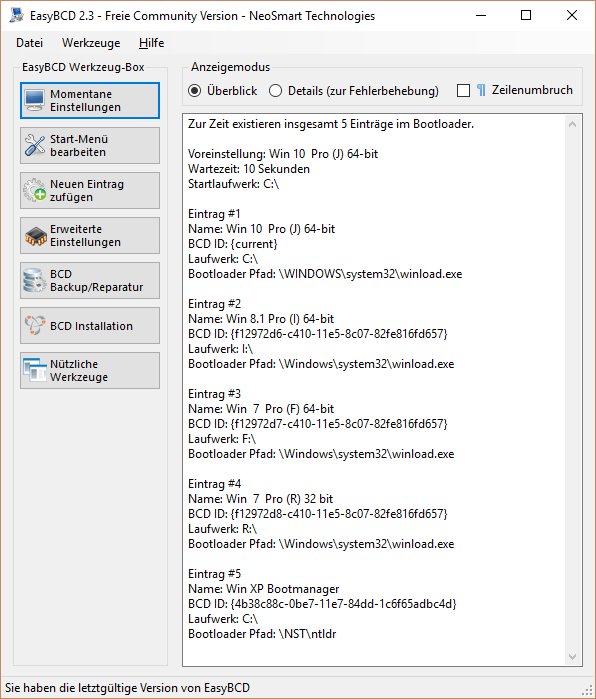Click the monitor icon for Momentane Einstellungen
The height and width of the screenshot is (699, 596).
[x=34, y=101]
